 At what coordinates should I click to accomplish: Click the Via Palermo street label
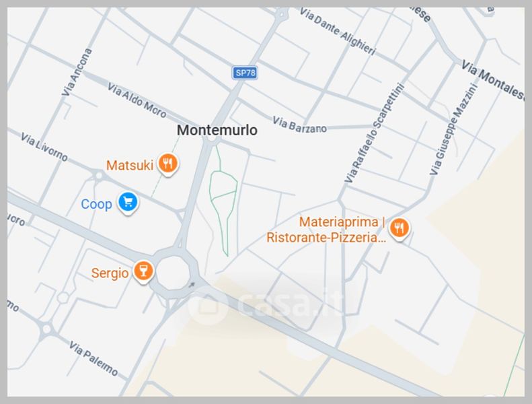click(x=93, y=359)
